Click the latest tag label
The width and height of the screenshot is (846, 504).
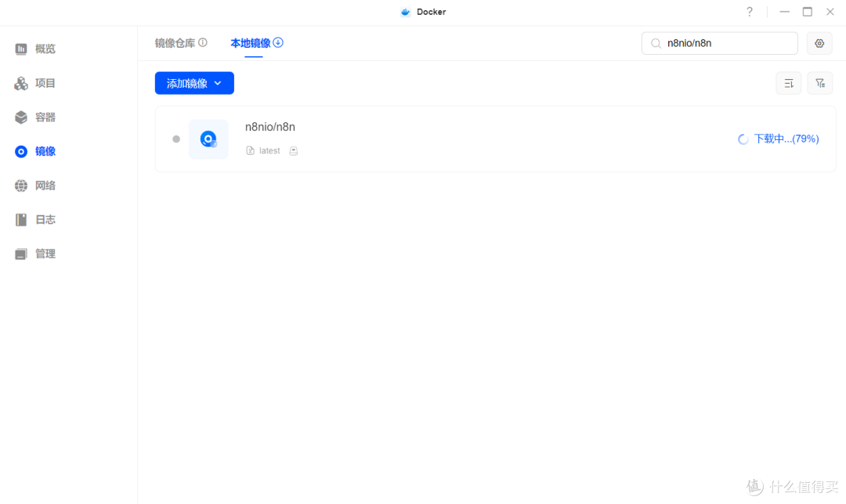(x=269, y=151)
